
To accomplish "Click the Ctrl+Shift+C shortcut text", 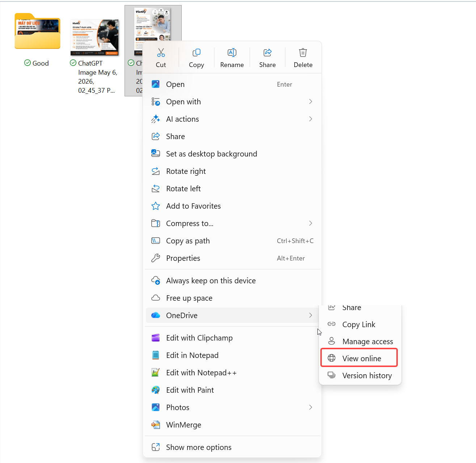I will coord(295,241).
